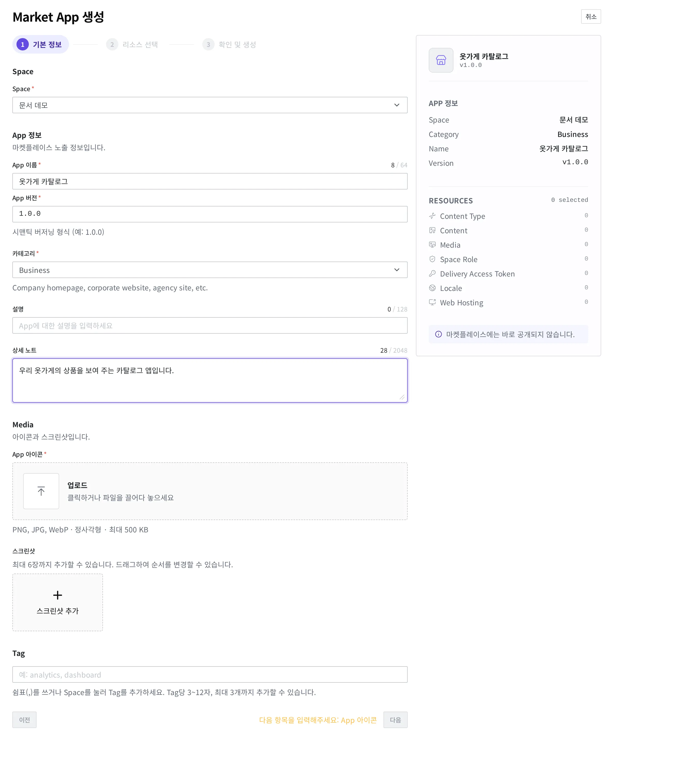Screen dimensions: 700x762
Task: Click the Web Hosting label in Resources
Action: point(462,302)
